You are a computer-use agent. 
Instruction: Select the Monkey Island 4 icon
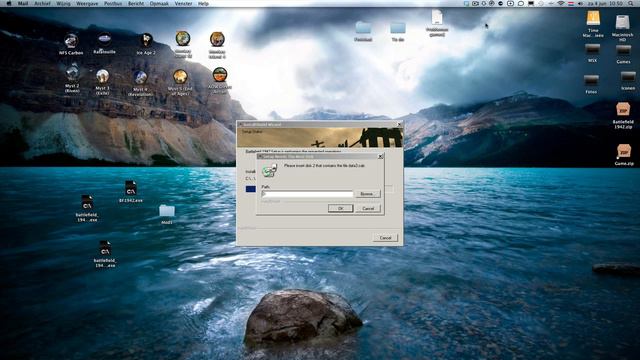[217, 40]
